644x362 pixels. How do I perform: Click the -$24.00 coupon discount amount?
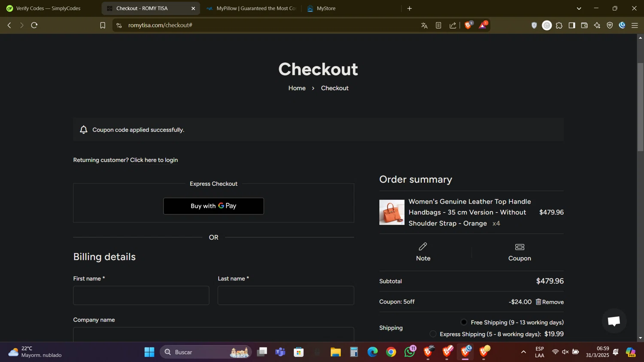520,302
